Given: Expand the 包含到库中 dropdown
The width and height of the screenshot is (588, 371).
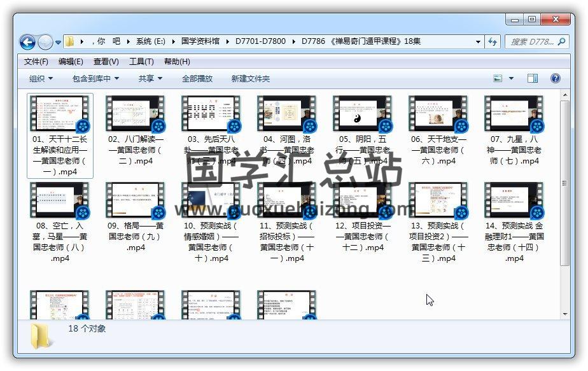Looking at the screenshot, I should click(x=100, y=78).
